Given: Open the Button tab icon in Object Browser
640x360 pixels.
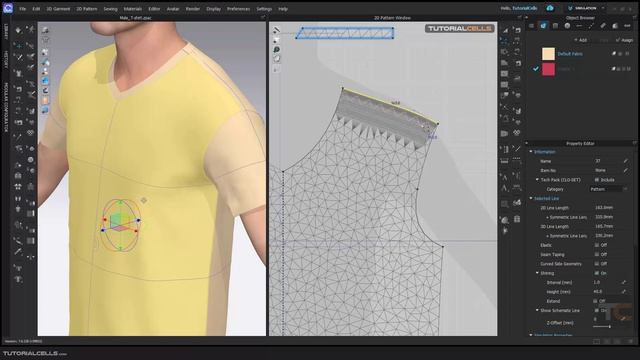Looking at the screenshot, I should (555, 26).
